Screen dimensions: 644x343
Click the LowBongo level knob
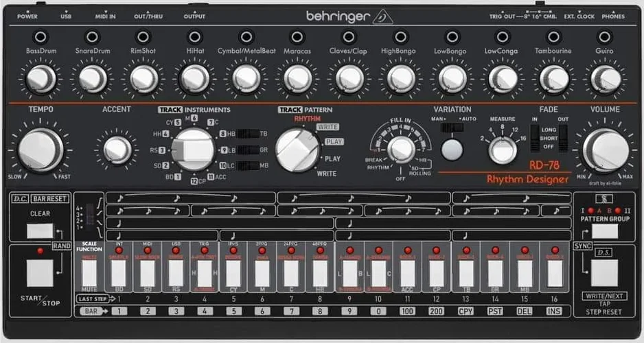[x=452, y=79]
